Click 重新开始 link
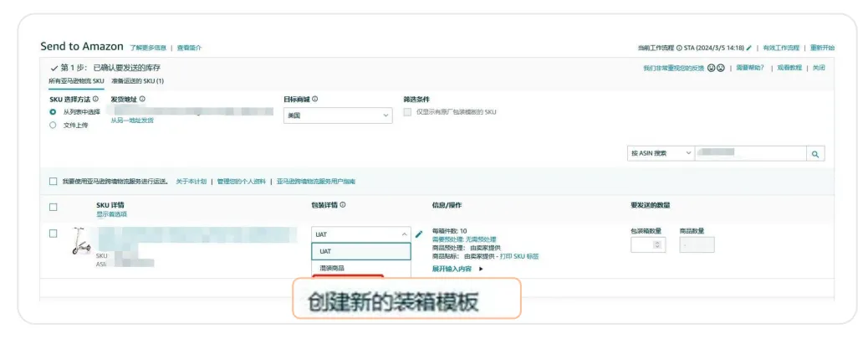Screen dimensions: 868x339 822,49
